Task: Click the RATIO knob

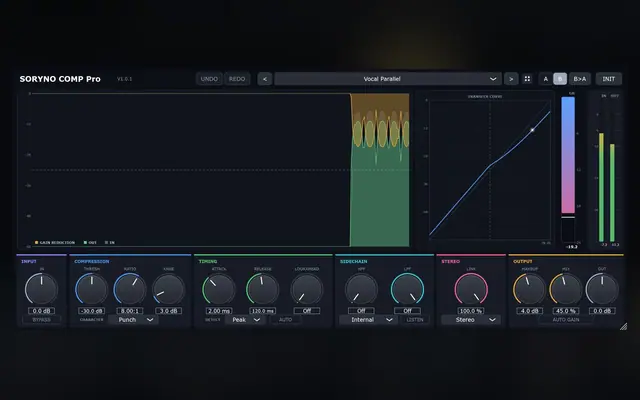Action: pyautogui.click(x=130, y=289)
